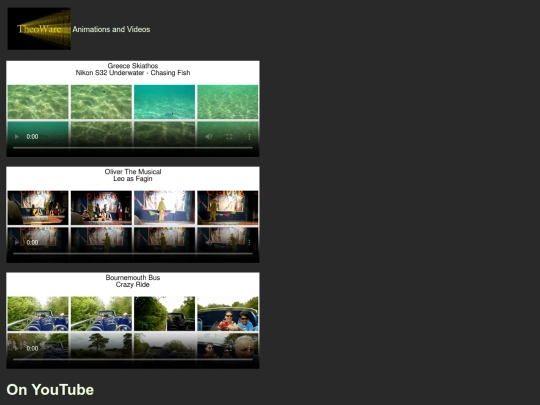This screenshot has height=405, width=540.
Task: Click the 'Leo as Fagin' caption
Action: pyautogui.click(x=133, y=178)
